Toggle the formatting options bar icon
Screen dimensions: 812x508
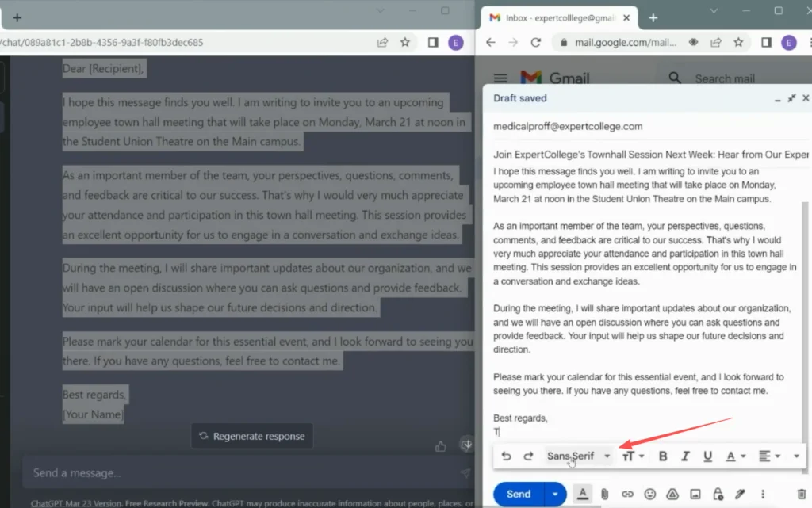coord(583,494)
